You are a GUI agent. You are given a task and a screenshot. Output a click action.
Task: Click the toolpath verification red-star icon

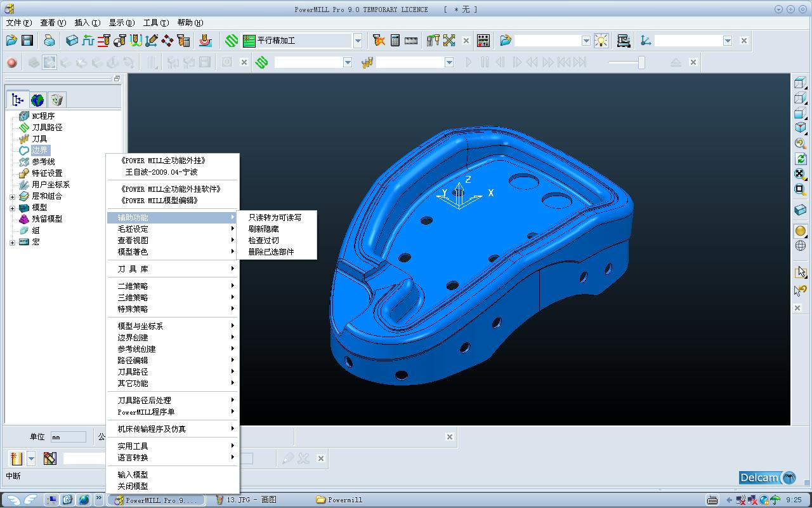pyautogui.click(x=379, y=41)
